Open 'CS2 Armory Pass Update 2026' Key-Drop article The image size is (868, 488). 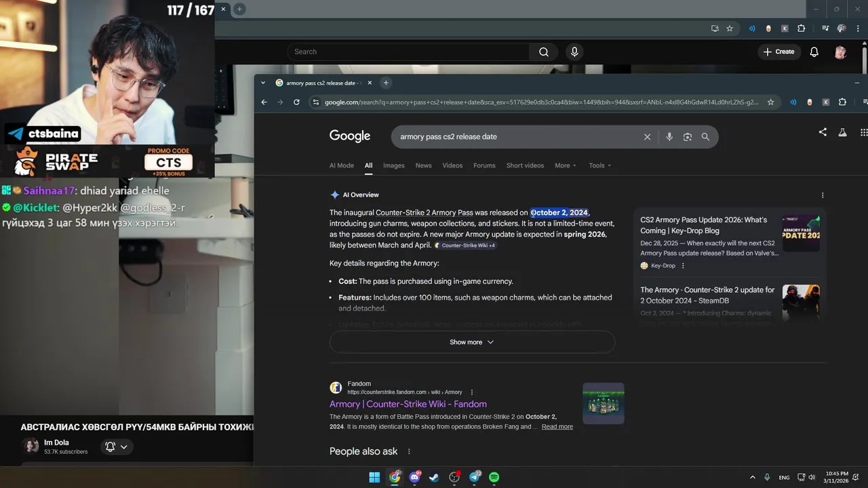click(704, 225)
